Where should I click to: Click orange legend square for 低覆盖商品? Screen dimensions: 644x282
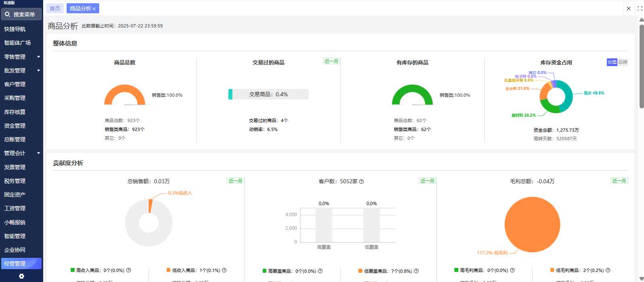tap(360, 271)
